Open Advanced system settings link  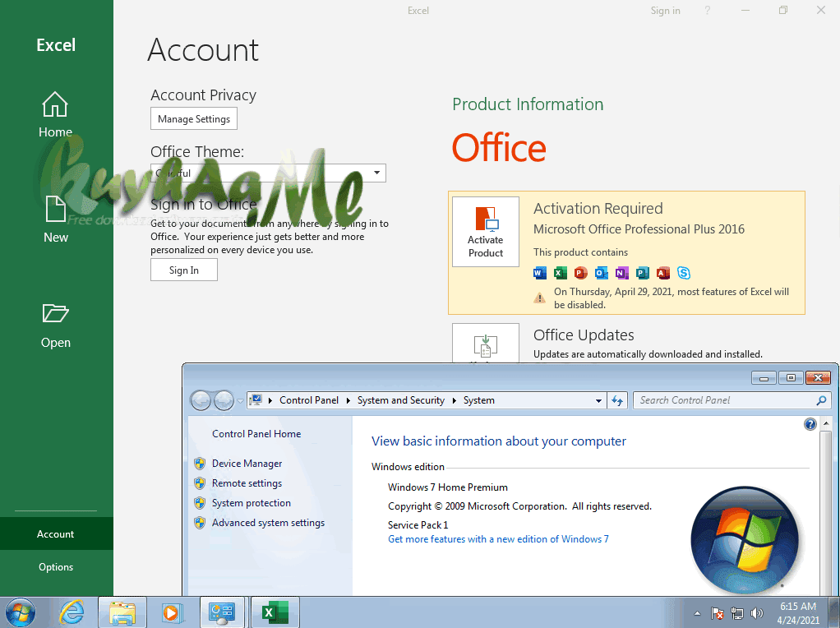pos(269,523)
